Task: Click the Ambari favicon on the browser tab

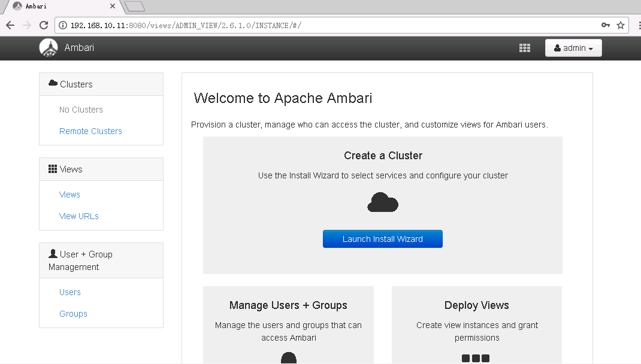Action: point(17,6)
